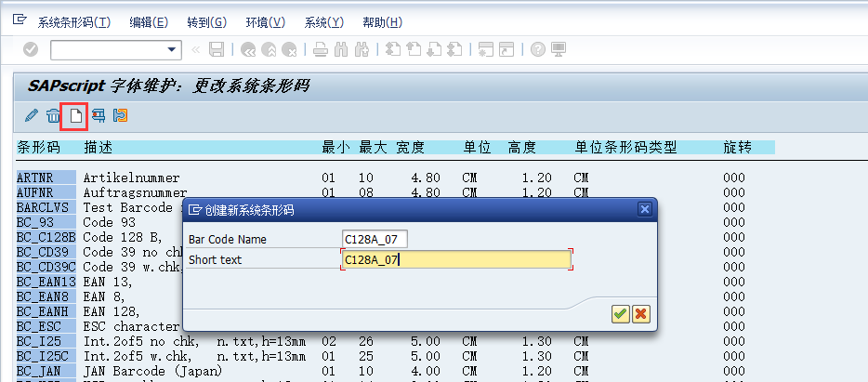The height and width of the screenshot is (382, 868).
Task: Click the Generate Shortcut icon
Action: (506, 50)
